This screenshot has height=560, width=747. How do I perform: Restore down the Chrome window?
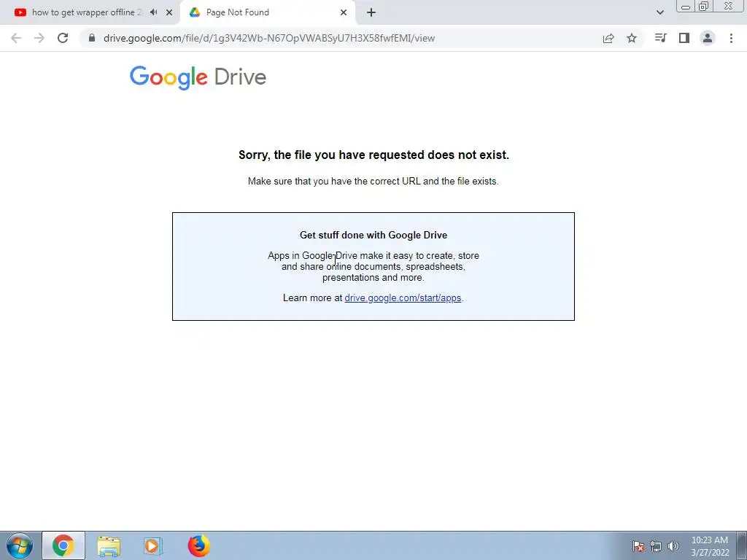click(704, 6)
